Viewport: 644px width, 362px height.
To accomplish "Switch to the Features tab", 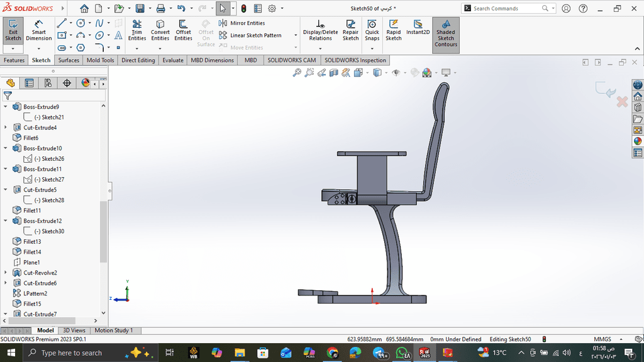I will coord(14,60).
